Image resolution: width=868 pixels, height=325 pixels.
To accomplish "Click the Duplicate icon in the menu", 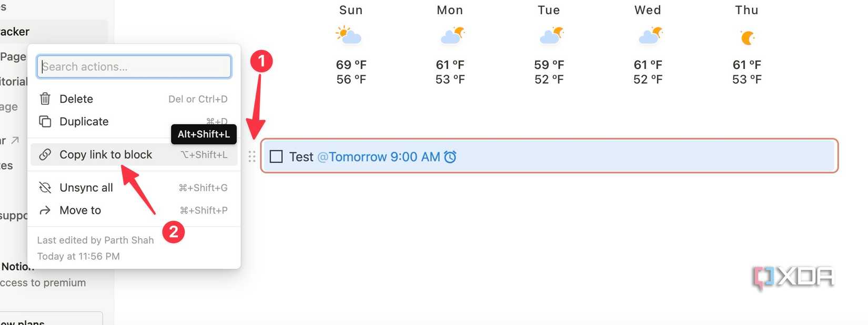I will pos(45,121).
